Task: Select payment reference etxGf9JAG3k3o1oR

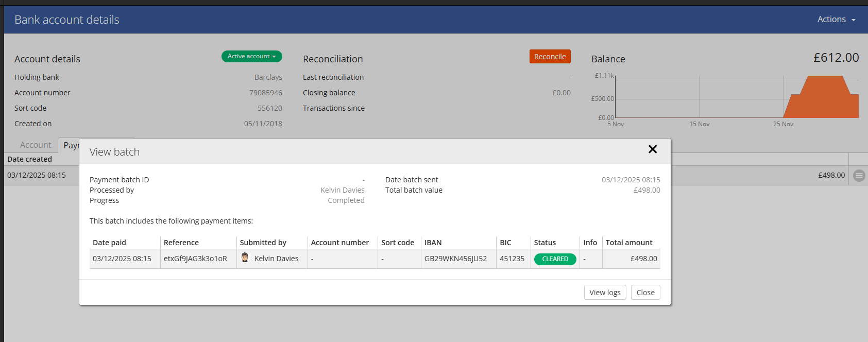Action: (195, 259)
